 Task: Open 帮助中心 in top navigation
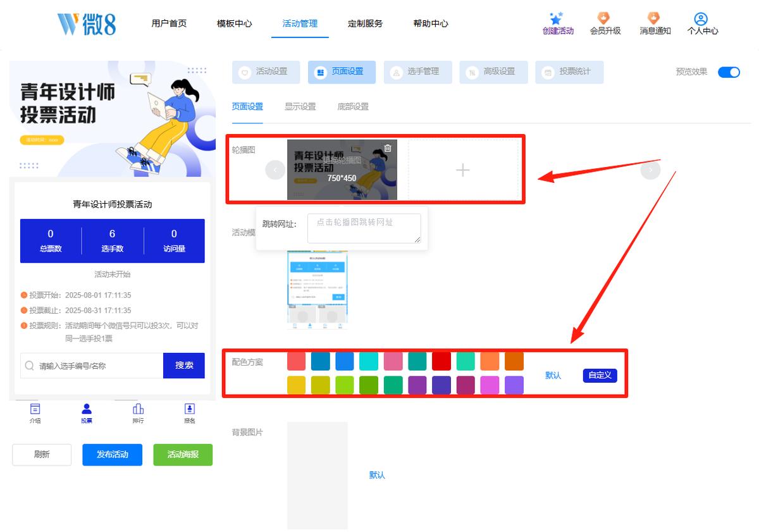pos(431,23)
